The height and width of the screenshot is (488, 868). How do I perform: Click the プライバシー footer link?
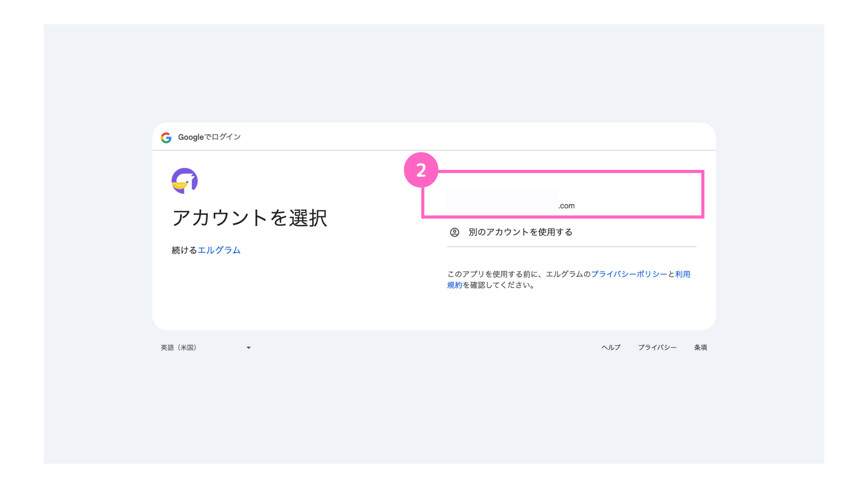[x=657, y=347]
